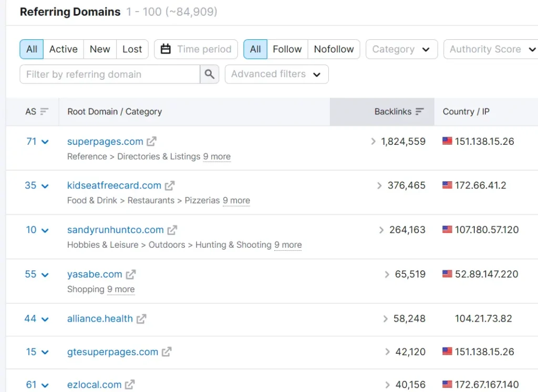Expand backlinks arrow beside 1,824,559
The width and height of the screenshot is (538, 392).
coord(374,141)
